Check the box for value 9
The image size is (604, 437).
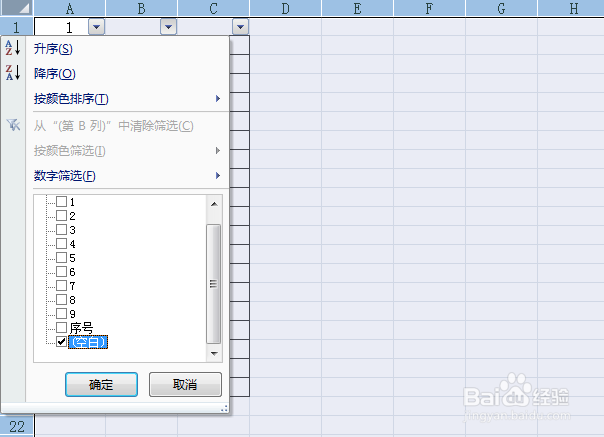(62, 313)
